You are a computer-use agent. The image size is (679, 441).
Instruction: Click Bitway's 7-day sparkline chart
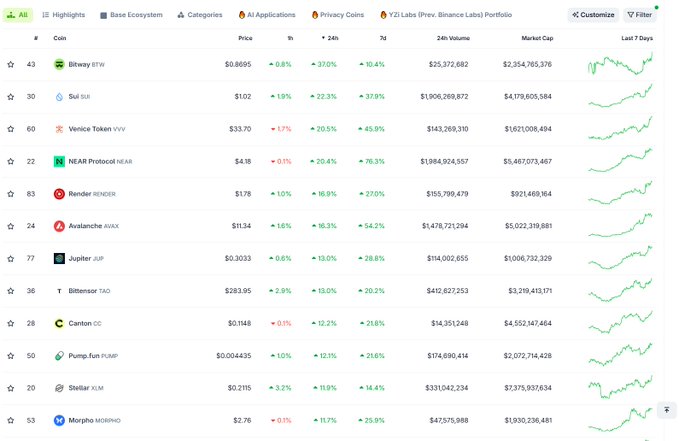point(620,64)
